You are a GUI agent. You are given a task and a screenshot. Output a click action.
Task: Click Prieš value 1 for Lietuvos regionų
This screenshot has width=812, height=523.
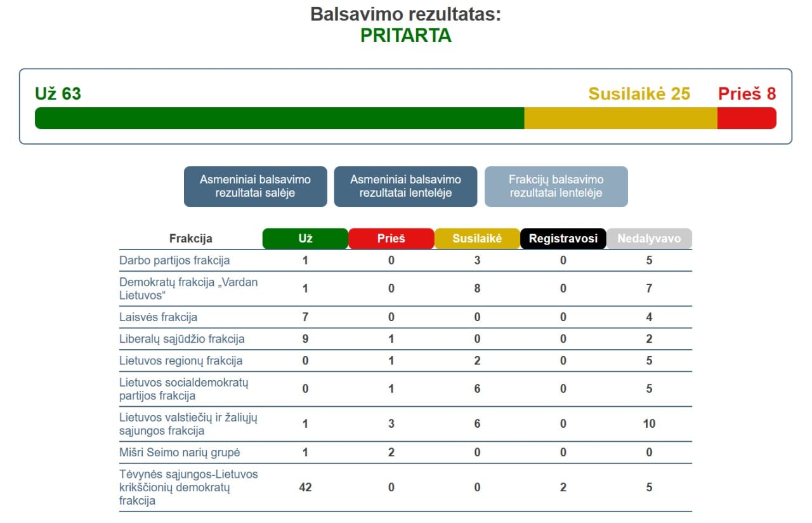(391, 361)
